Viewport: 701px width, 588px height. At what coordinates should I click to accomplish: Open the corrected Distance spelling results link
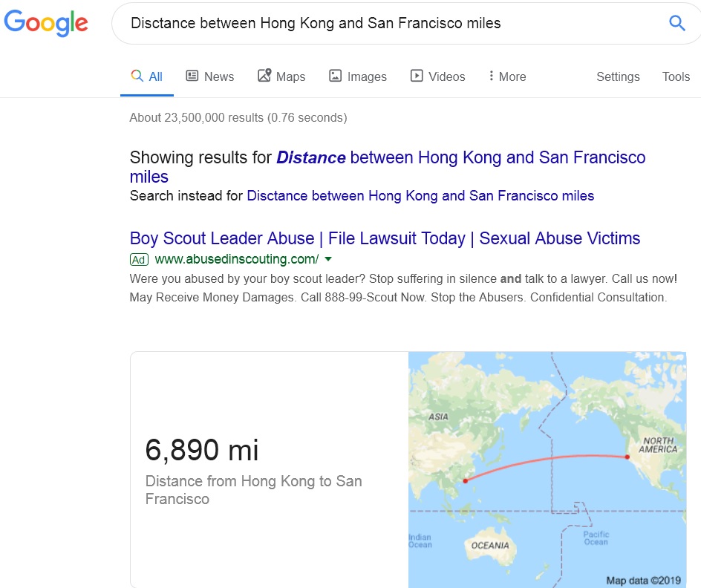pos(460,157)
